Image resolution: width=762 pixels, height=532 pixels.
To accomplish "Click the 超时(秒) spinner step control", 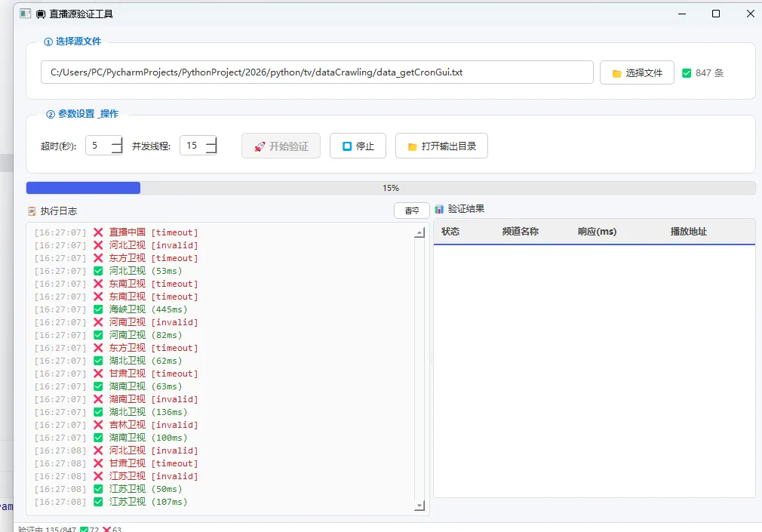I will 117,146.
